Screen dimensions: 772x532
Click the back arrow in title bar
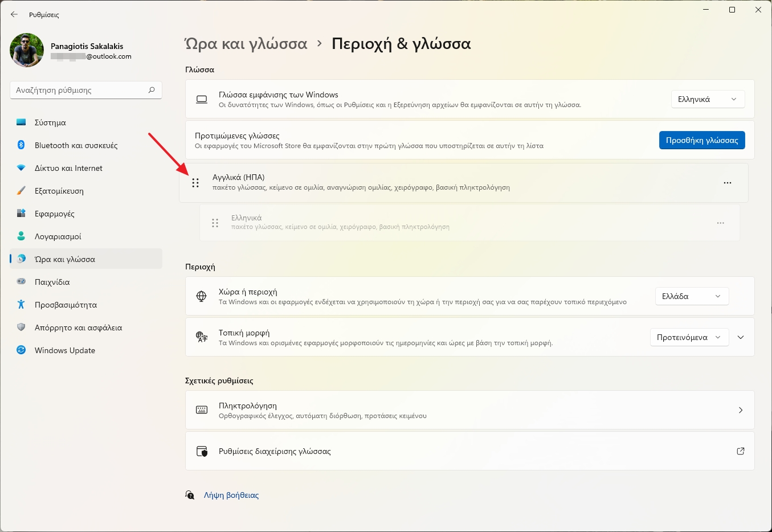[14, 14]
